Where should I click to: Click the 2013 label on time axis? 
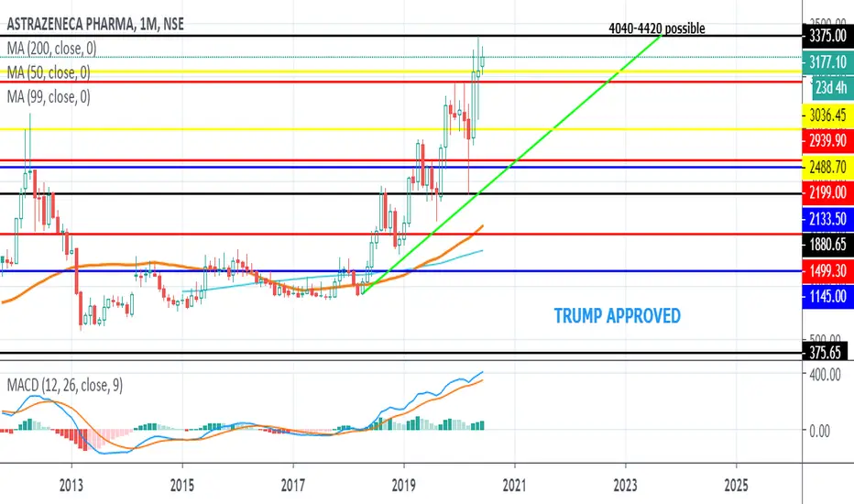click(x=71, y=485)
